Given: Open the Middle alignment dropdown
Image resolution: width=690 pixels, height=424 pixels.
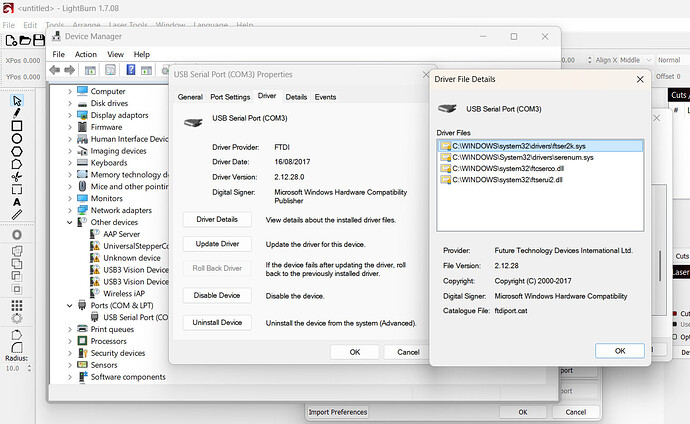Looking at the screenshot, I should pyautogui.click(x=635, y=60).
